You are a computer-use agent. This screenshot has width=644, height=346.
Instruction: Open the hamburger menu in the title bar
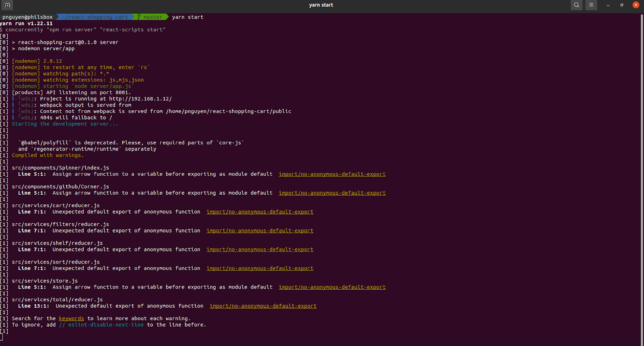[x=591, y=5]
